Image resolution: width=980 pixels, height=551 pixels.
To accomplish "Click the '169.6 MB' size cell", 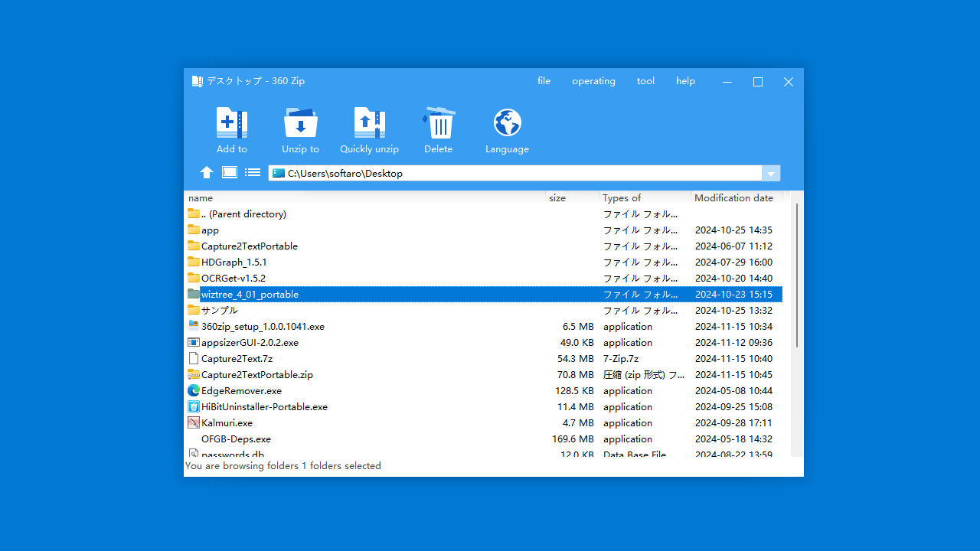I will 573,439.
